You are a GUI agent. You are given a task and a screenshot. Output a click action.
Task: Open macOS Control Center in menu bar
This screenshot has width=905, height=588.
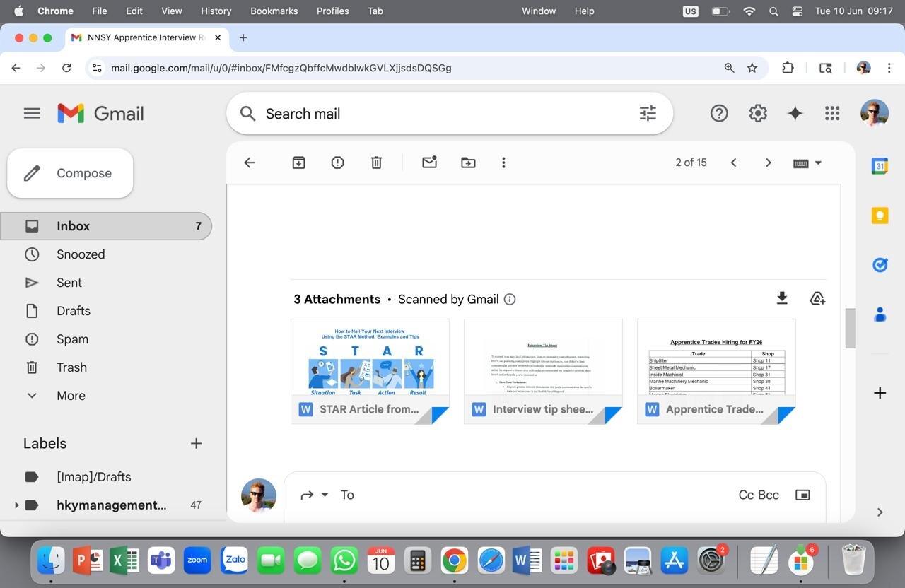(798, 11)
